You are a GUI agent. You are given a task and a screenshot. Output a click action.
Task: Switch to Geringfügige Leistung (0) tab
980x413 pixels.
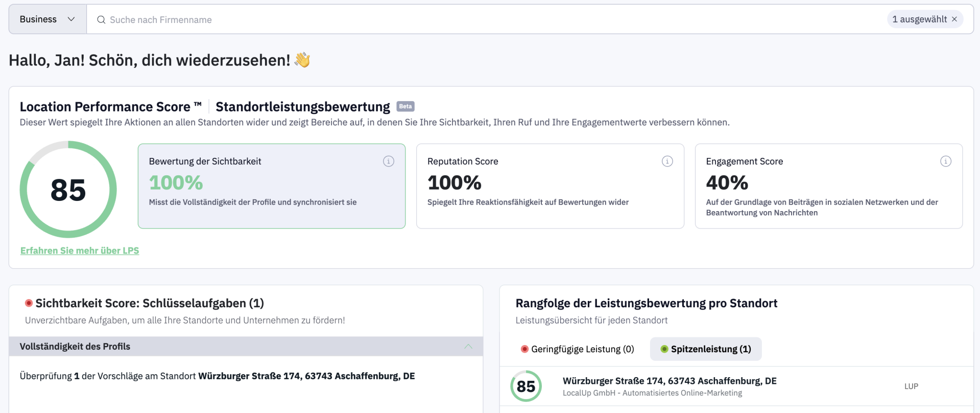coord(577,349)
